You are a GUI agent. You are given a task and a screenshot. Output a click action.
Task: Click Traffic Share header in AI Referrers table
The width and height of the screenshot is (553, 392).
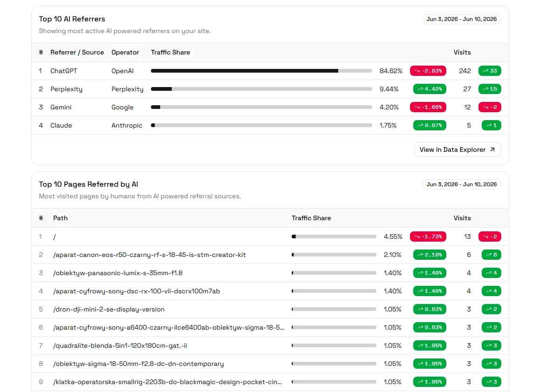(x=171, y=53)
